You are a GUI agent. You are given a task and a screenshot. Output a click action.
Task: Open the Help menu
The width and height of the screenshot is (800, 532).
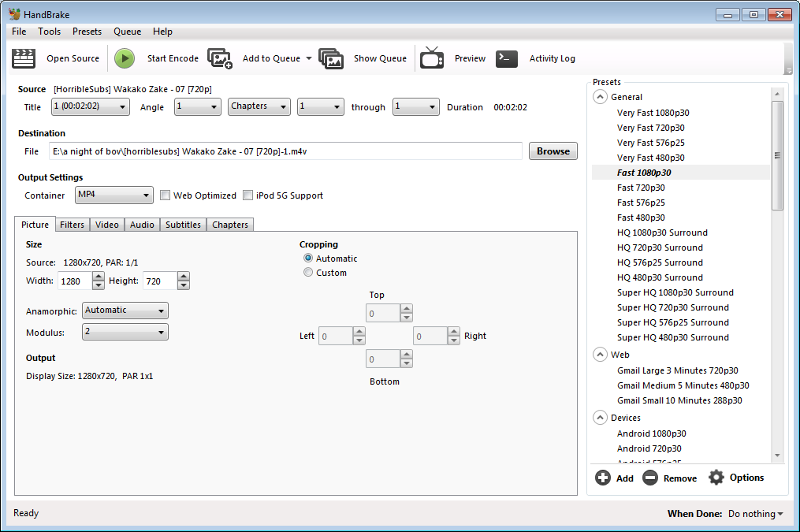pos(162,32)
